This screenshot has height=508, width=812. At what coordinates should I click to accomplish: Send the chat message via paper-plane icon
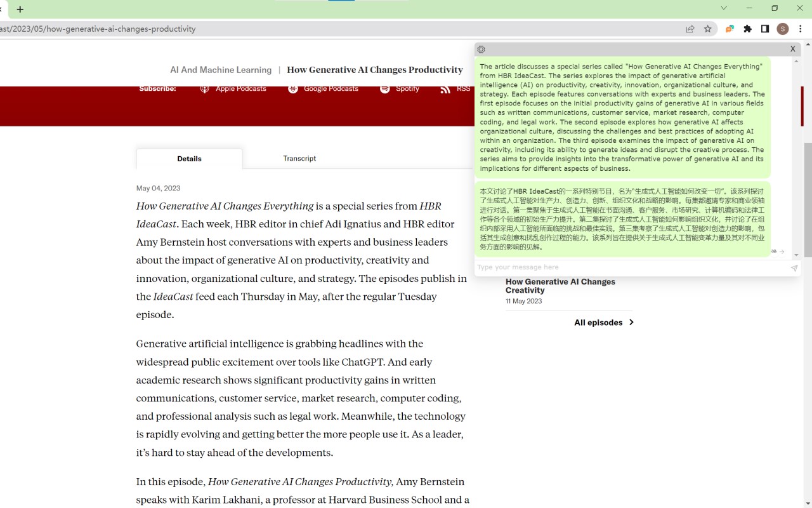tap(794, 268)
